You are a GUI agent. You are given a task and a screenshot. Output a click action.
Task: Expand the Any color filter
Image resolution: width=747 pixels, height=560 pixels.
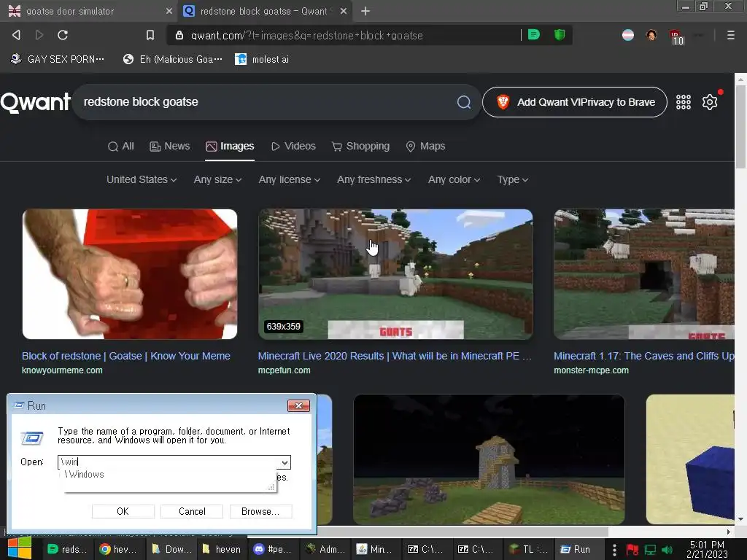(454, 179)
